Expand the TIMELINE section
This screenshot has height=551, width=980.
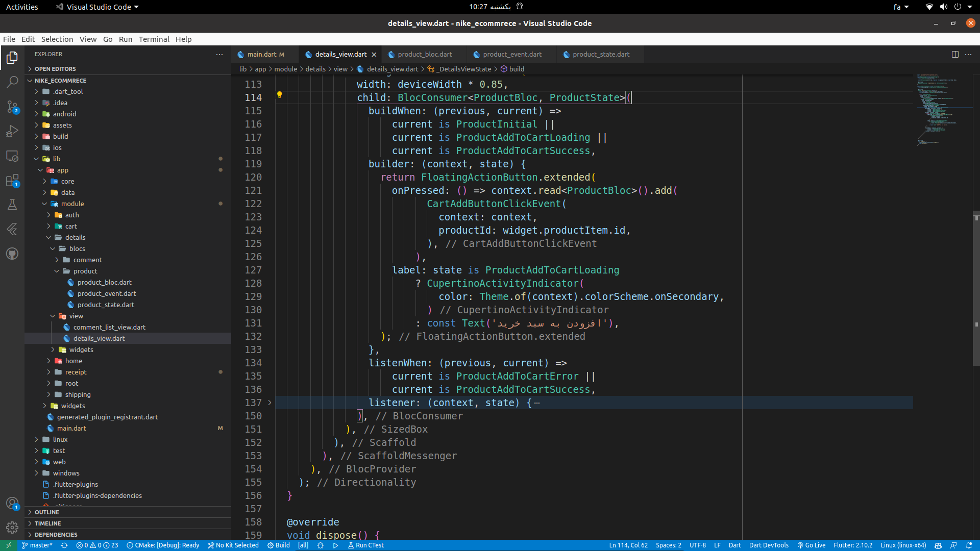tap(128, 523)
